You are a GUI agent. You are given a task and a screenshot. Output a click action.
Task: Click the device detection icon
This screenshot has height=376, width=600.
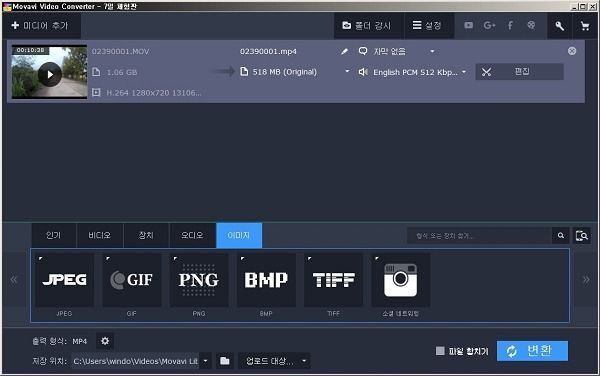[582, 236]
